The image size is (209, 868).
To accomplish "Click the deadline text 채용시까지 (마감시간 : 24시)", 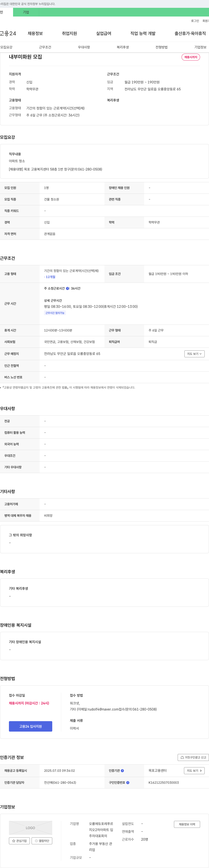I will click(29, 703).
